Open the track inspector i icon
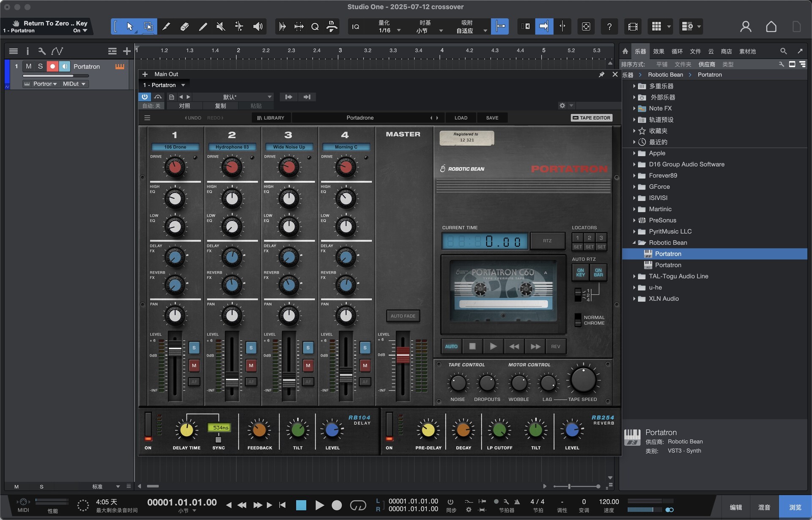The image size is (812, 520). (27, 51)
